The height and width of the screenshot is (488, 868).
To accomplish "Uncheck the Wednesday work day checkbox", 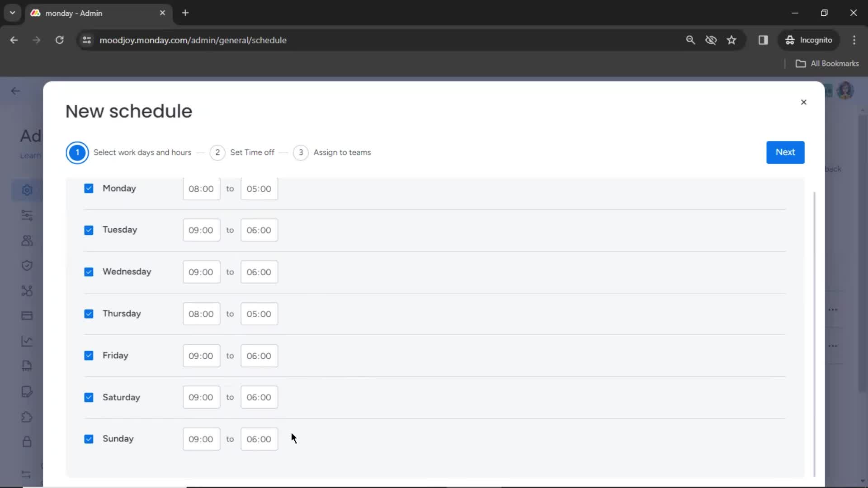I will pos(88,272).
